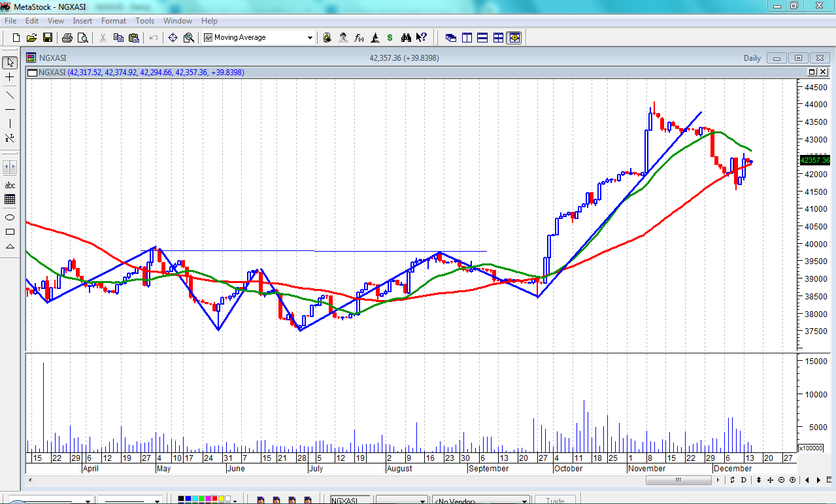Pick the ellipse drawing tool
836x504 pixels.
(x=10, y=217)
